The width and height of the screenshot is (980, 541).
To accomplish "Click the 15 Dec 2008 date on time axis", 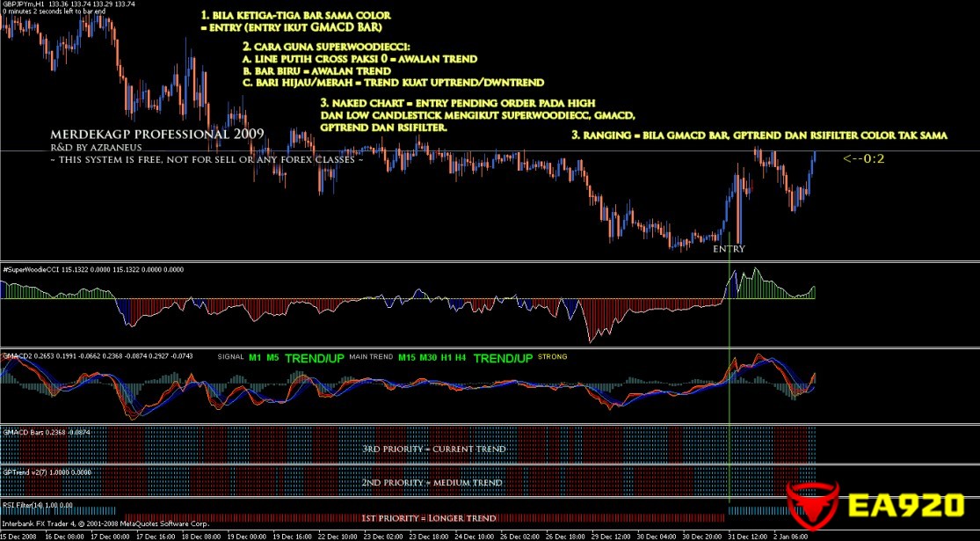I will click(18, 535).
